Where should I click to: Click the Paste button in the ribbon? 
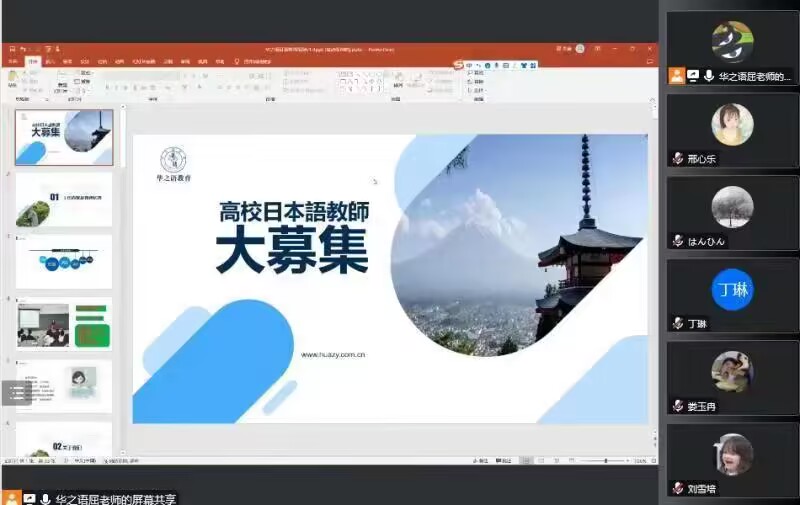click(13, 82)
